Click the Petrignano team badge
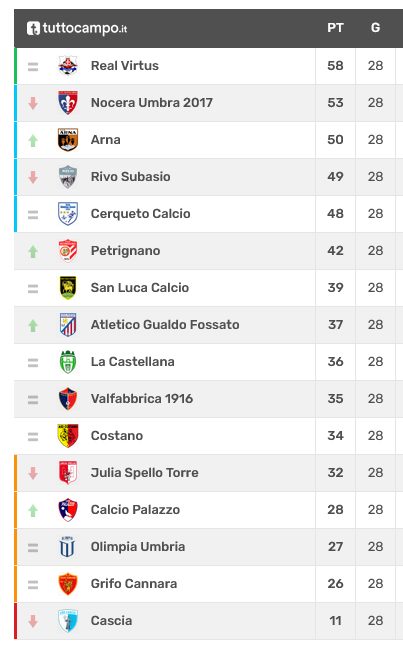This screenshot has width=403, height=649. point(68,251)
